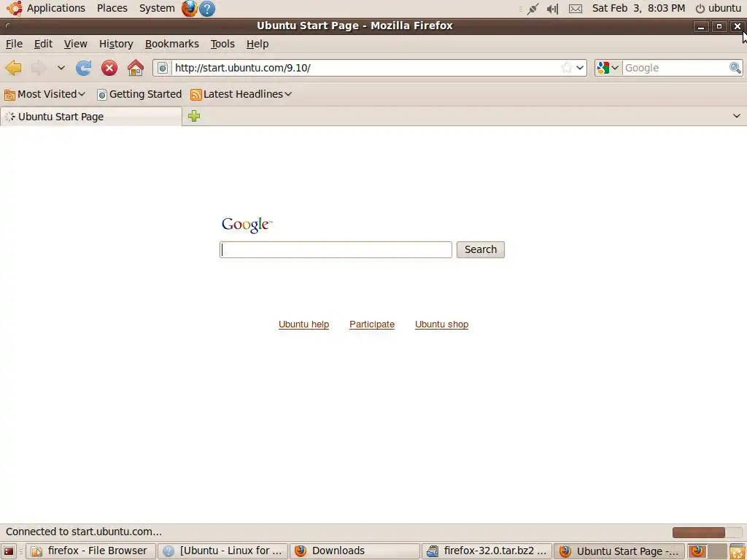The height and width of the screenshot is (560, 747).
Task: Follow the Ubuntu shop link
Action: pos(441,324)
